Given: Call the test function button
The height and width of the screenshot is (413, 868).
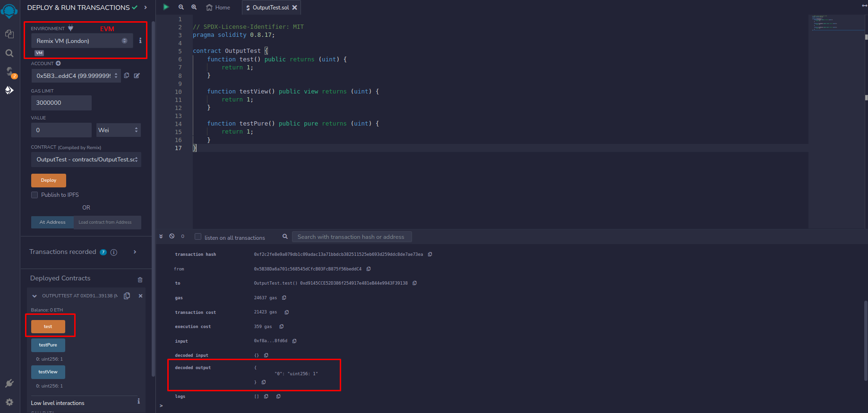Looking at the screenshot, I should (x=48, y=327).
